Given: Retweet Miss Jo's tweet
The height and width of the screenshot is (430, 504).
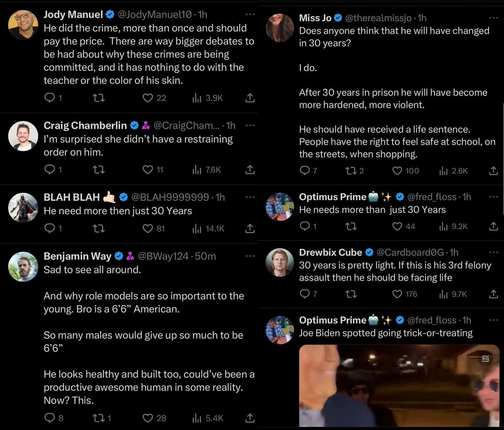Looking at the screenshot, I should 350,170.
